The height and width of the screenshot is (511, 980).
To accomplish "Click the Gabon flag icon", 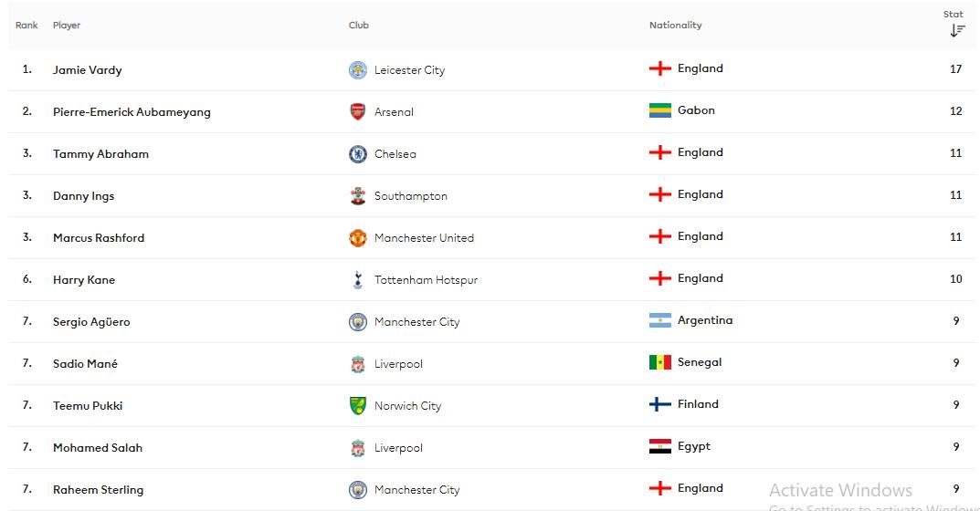I will (660, 110).
